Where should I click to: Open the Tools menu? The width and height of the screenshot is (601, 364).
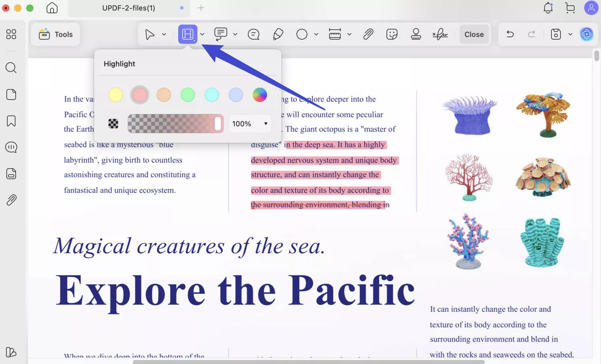[55, 34]
